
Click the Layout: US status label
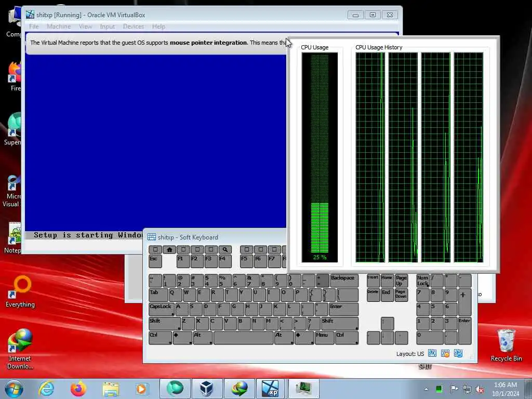pyautogui.click(x=410, y=354)
